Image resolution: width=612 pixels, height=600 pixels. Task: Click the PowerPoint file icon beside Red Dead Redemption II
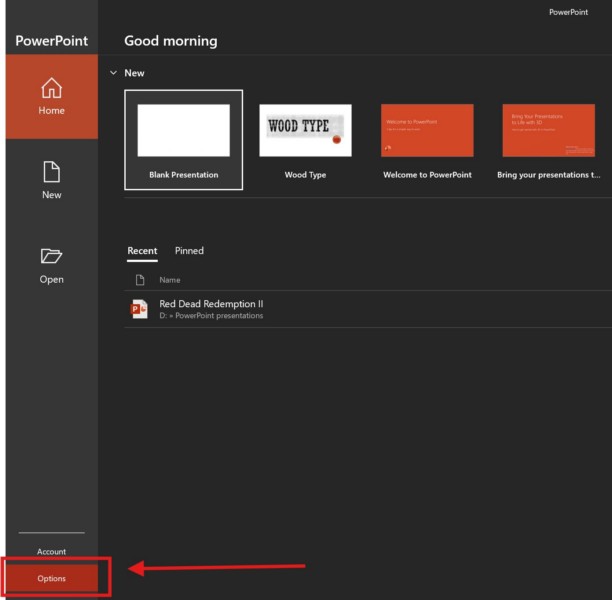click(139, 309)
